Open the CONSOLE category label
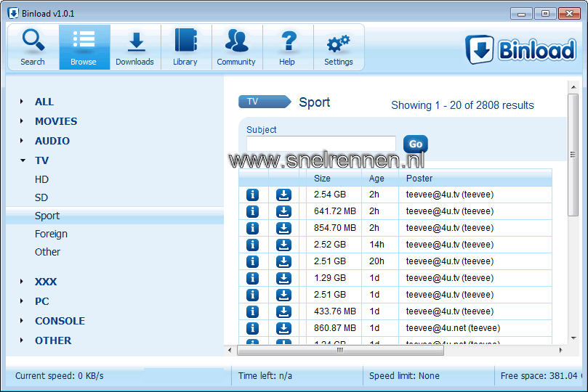Viewport: 588px width, 392px height. pos(60,321)
